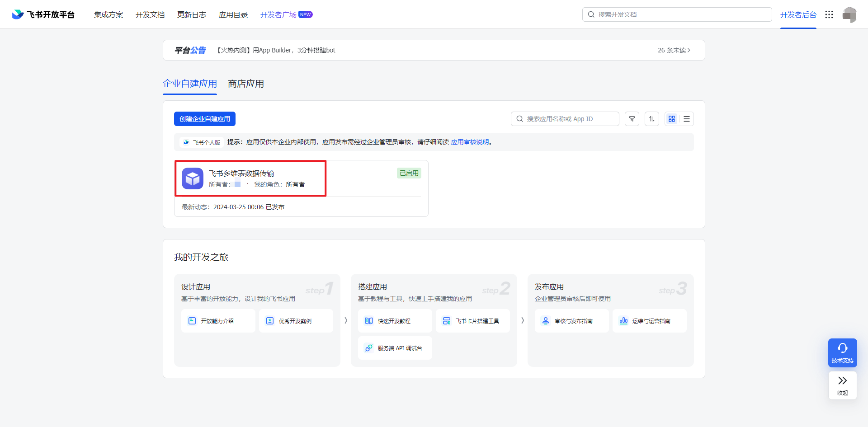Viewport: 868px width, 427px height.
Task: Select the 企业自建应用 tab
Action: click(190, 84)
